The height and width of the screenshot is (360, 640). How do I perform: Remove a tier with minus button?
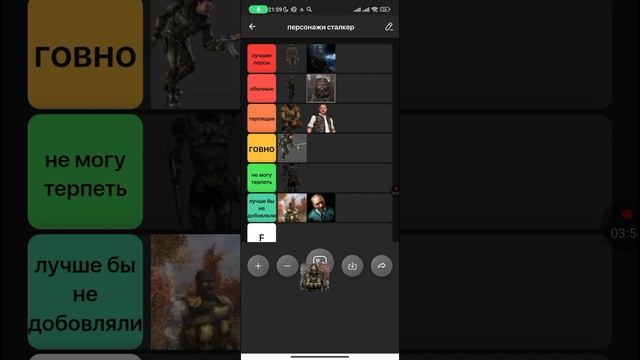point(287,266)
